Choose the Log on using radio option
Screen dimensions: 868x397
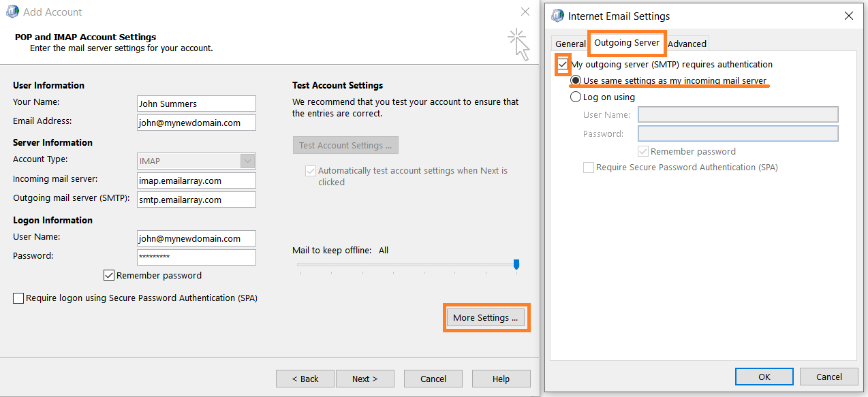tap(576, 97)
